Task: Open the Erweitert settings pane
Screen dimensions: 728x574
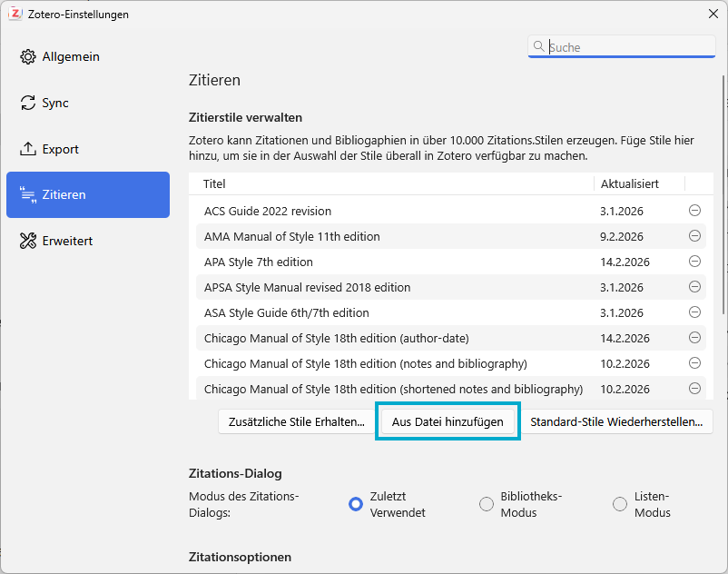Action: [x=88, y=241]
